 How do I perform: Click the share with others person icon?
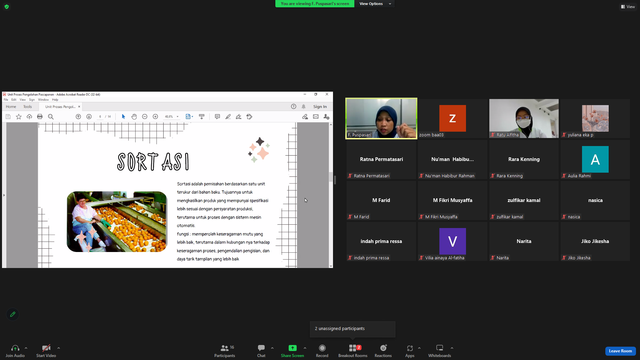tap(326, 117)
